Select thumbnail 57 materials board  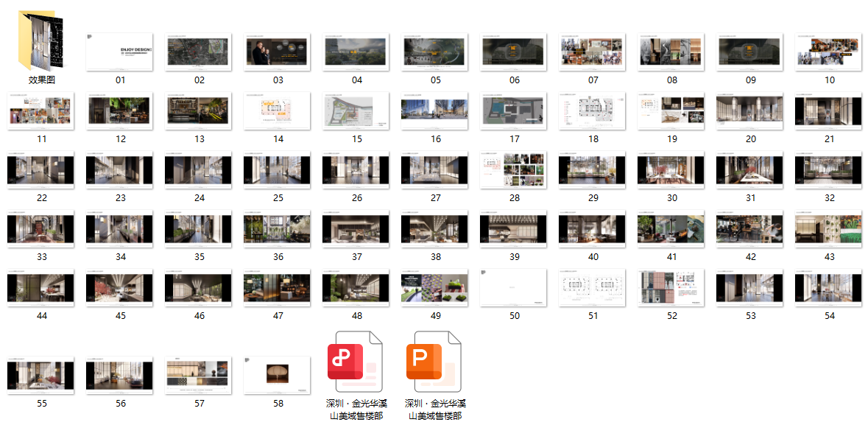tap(199, 374)
